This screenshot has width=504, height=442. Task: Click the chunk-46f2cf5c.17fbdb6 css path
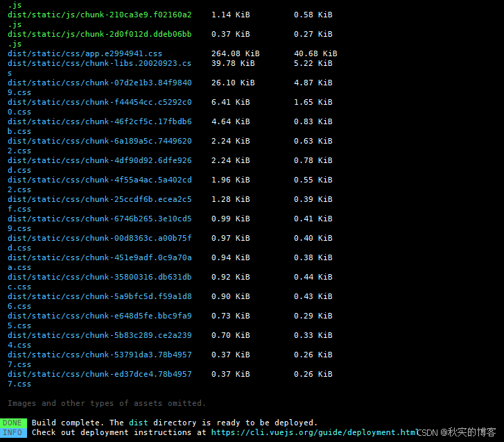(x=100, y=121)
